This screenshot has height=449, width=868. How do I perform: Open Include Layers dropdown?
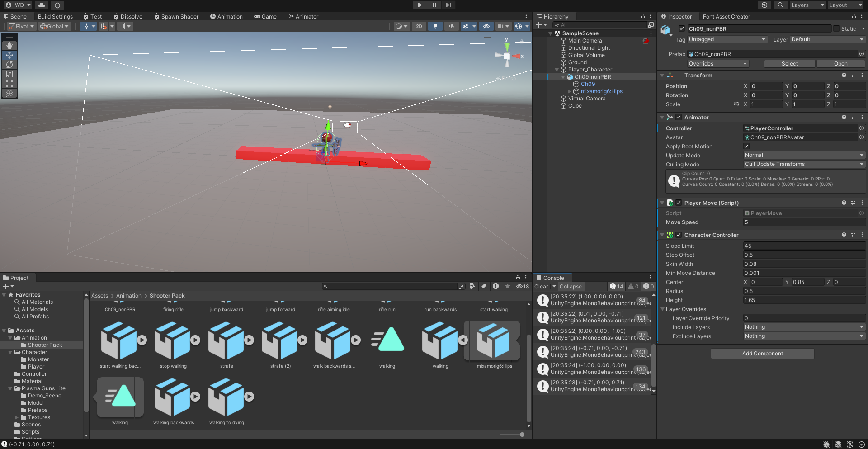click(804, 327)
